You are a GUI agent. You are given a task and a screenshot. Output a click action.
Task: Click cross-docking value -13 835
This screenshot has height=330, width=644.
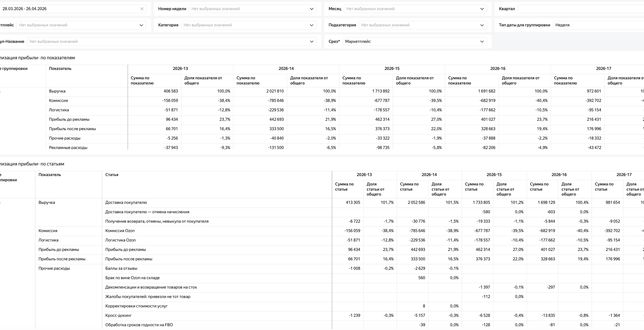(547, 316)
